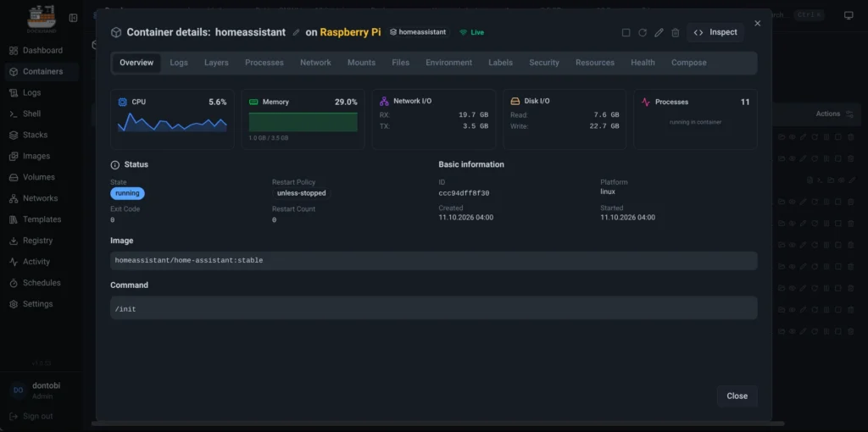This screenshot has height=432, width=868.
Task: Click the monitor icon at top right
Action: pyautogui.click(x=849, y=15)
